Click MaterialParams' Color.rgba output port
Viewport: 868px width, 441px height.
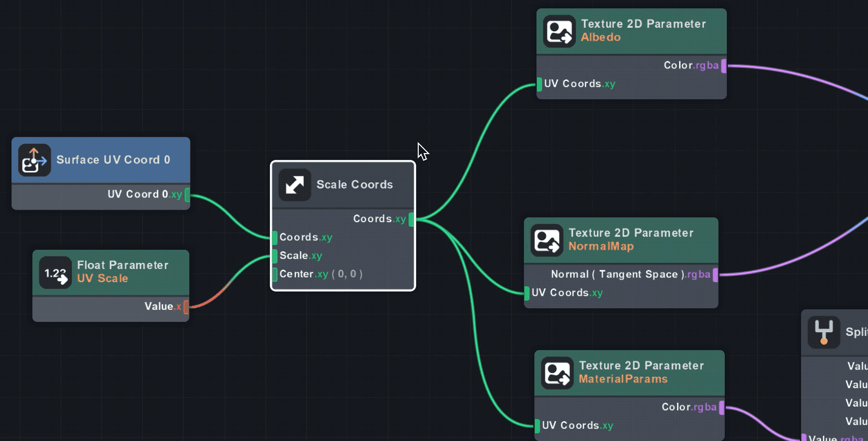722,408
